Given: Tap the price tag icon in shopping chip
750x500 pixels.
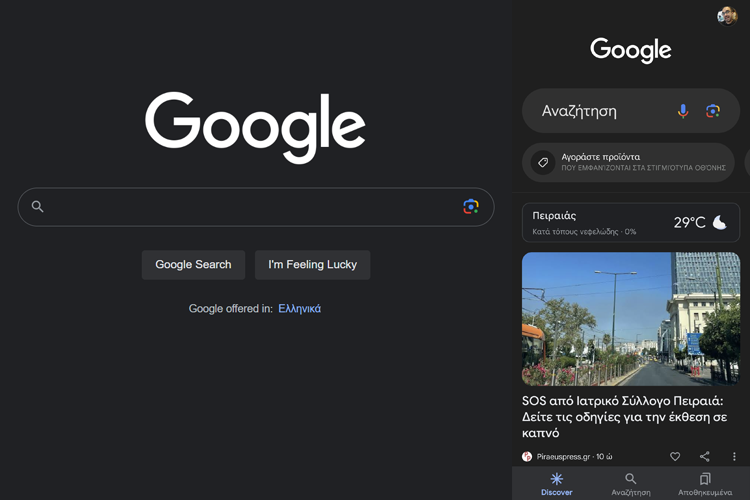Looking at the screenshot, I should (x=543, y=163).
